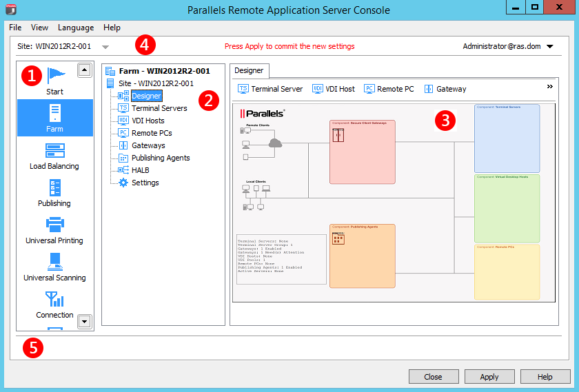Screen dimensions: 579x392
Task: Click the Settings gear tree icon
Action: click(123, 183)
